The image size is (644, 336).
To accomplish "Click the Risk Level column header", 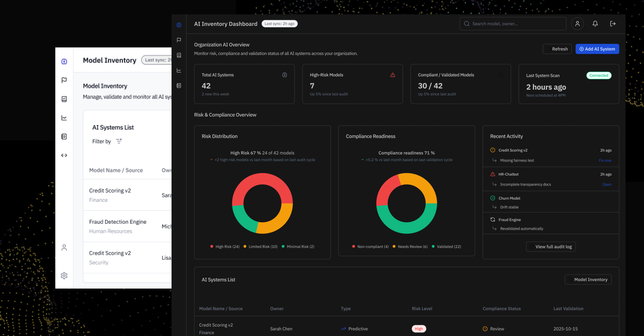I will [422, 308].
